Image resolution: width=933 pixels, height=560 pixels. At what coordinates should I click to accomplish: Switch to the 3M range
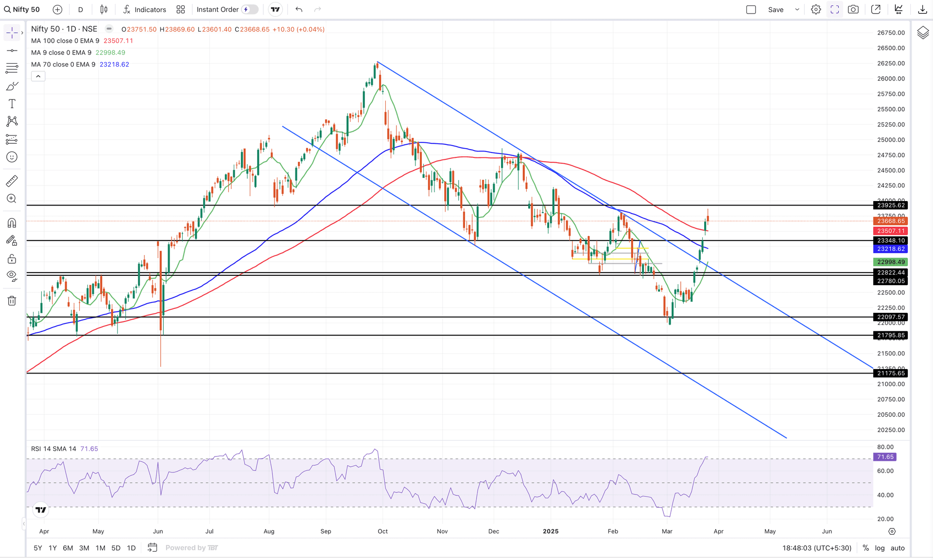pyautogui.click(x=84, y=548)
